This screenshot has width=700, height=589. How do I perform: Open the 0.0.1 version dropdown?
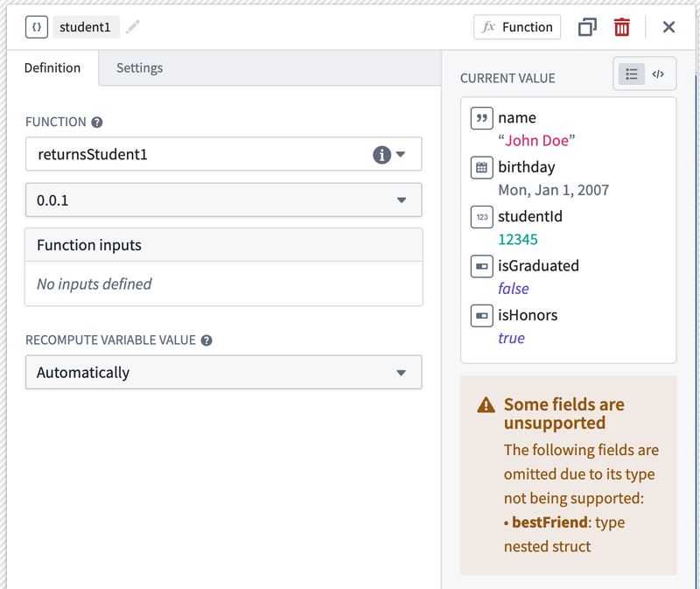click(x=223, y=200)
